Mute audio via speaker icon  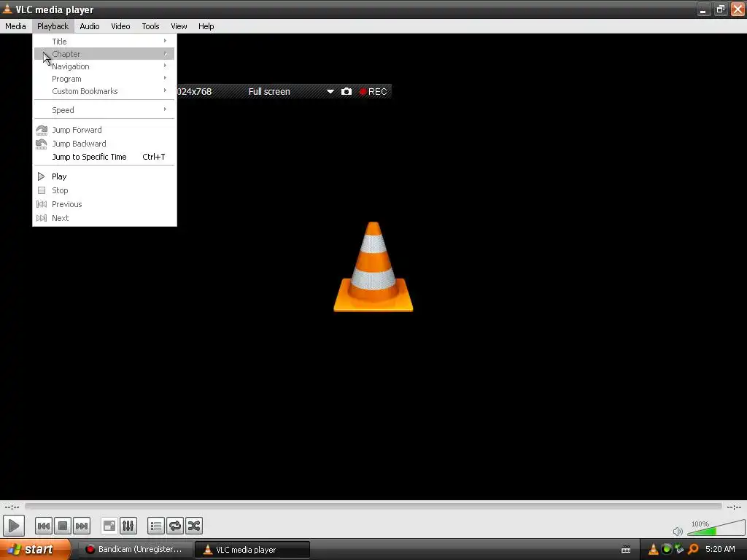point(678,531)
